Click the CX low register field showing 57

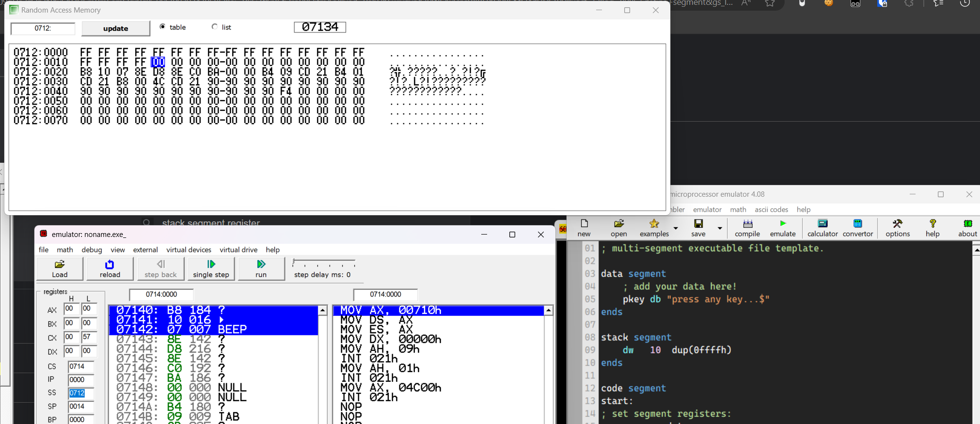tap(89, 337)
